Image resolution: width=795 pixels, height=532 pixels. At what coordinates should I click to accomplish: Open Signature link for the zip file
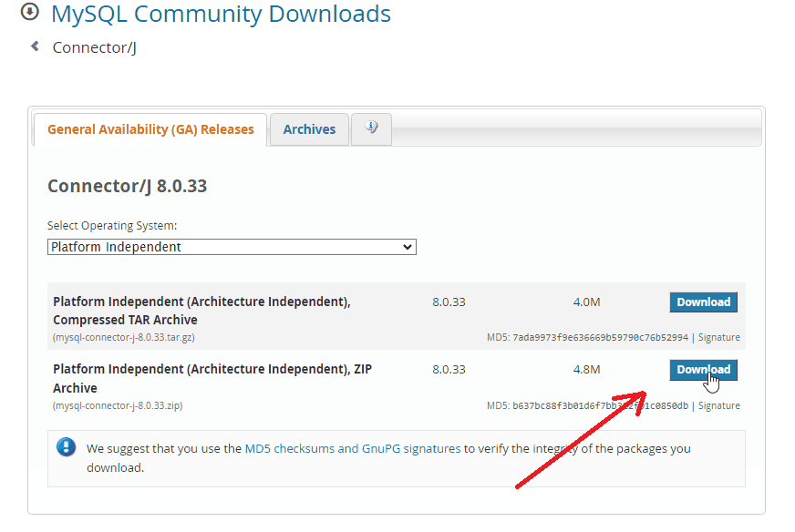pyautogui.click(x=719, y=406)
